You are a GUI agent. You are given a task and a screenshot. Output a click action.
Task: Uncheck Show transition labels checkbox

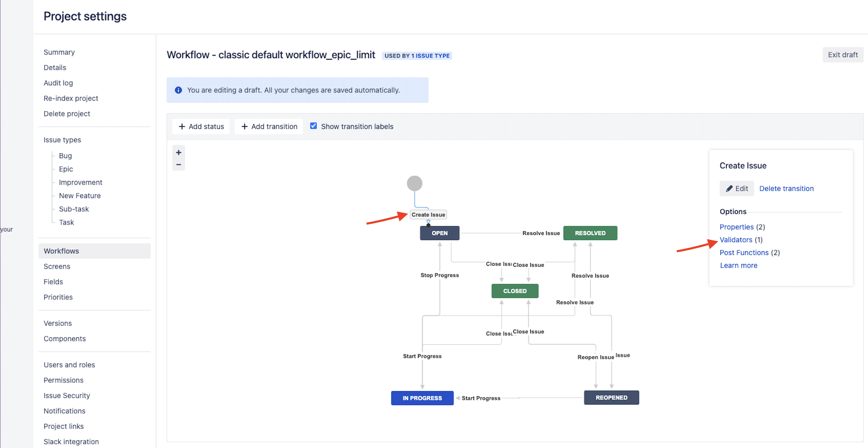click(313, 126)
